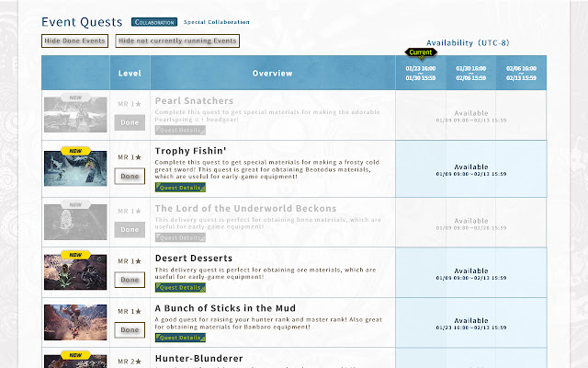
Task: Click the NEW badge on Pearl Snatchers
Action: (75, 98)
